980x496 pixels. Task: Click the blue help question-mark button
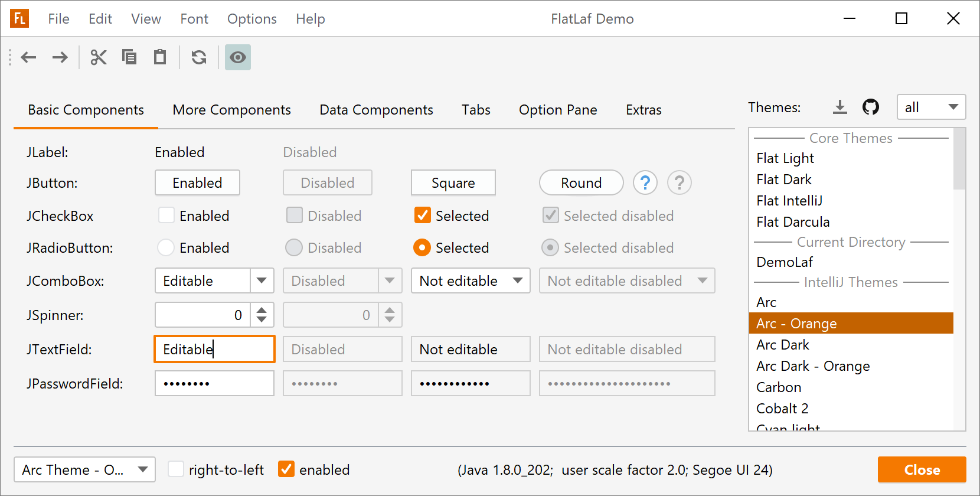point(645,183)
